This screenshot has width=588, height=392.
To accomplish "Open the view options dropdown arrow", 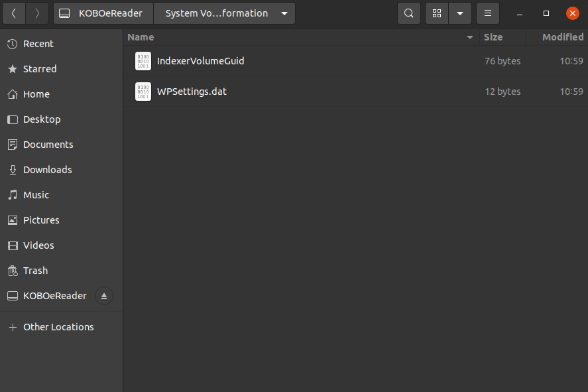I will click(x=460, y=13).
